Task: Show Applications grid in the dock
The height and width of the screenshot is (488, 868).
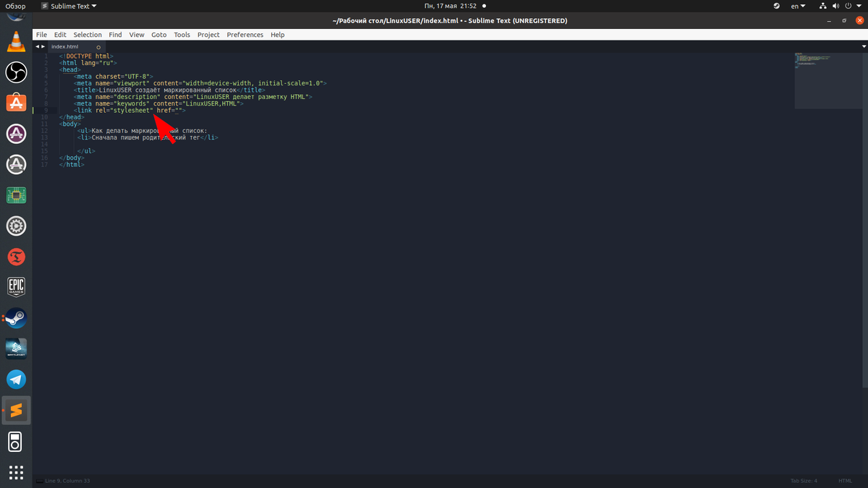Action: click(x=16, y=471)
